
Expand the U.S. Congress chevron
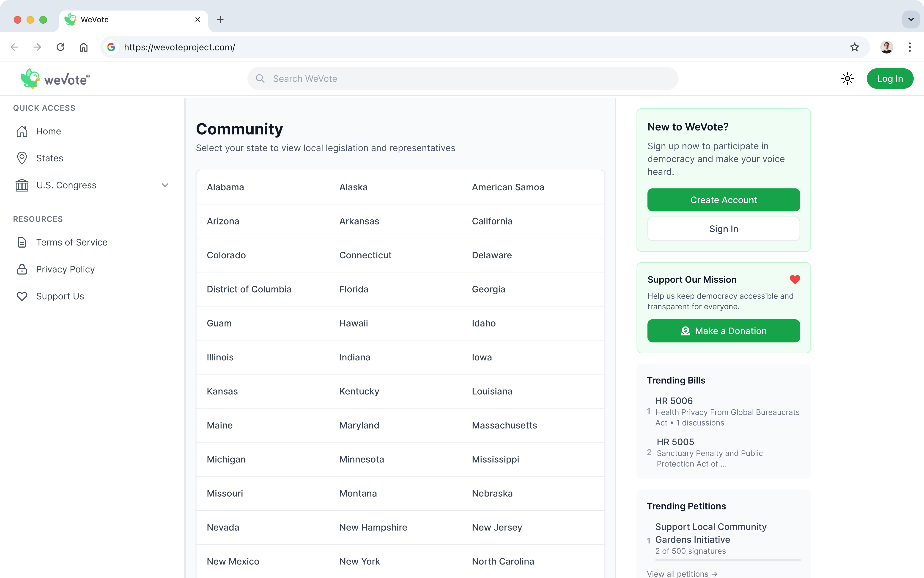pos(165,185)
